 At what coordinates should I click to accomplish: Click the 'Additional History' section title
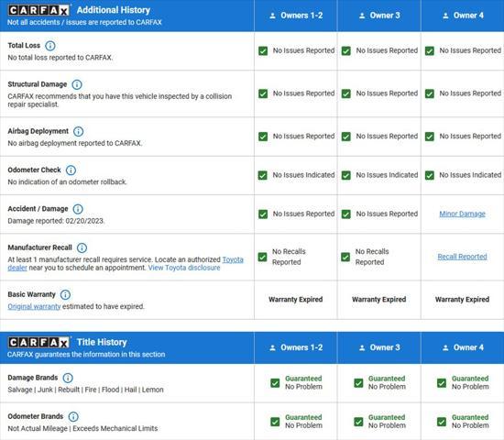coord(113,10)
